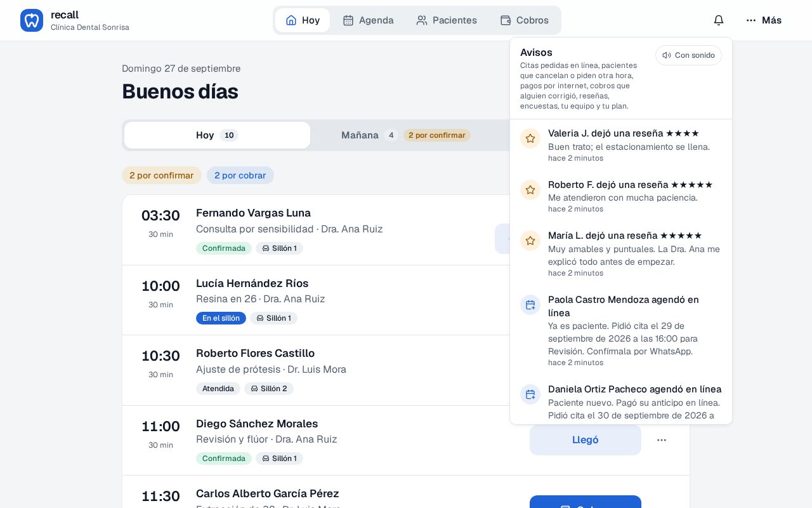Click "Consulta por sensibilidad · Dra. Ana Ruiz"
Viewport: 812px width, 508px height.
[x=289, y=229]
